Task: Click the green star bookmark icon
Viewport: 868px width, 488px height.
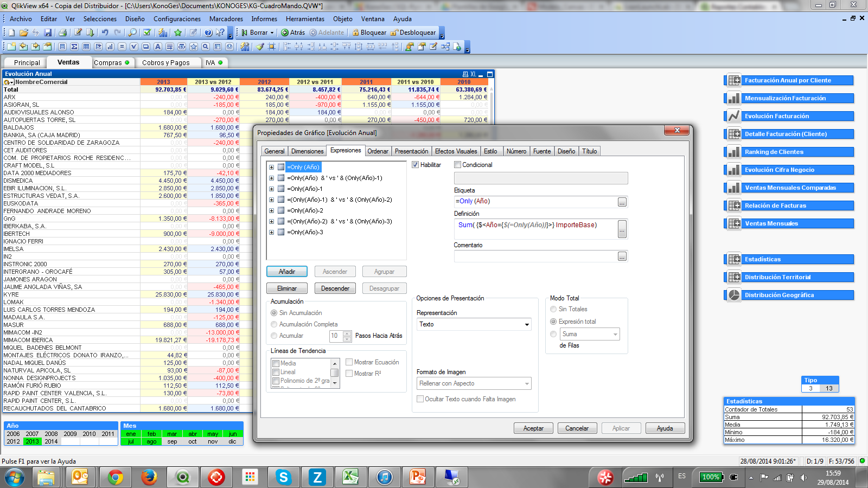Action: coord(178,33)
